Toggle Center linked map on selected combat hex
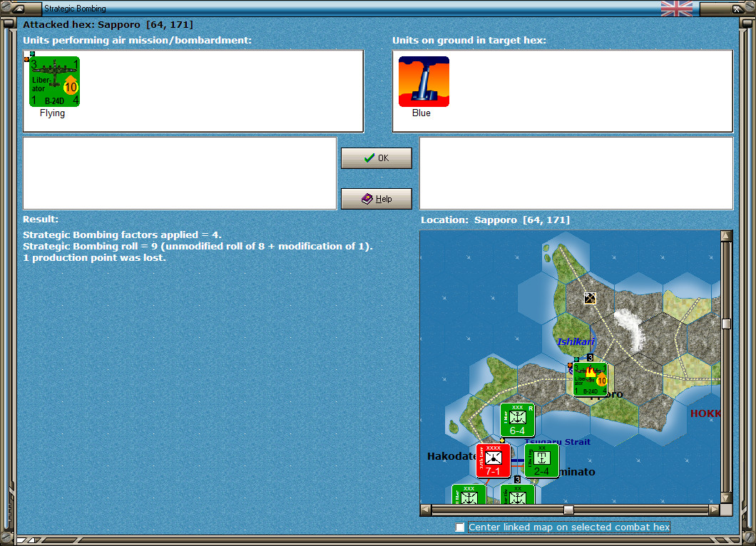This screenshot has width=756, height=546. [x=460, y=527]
